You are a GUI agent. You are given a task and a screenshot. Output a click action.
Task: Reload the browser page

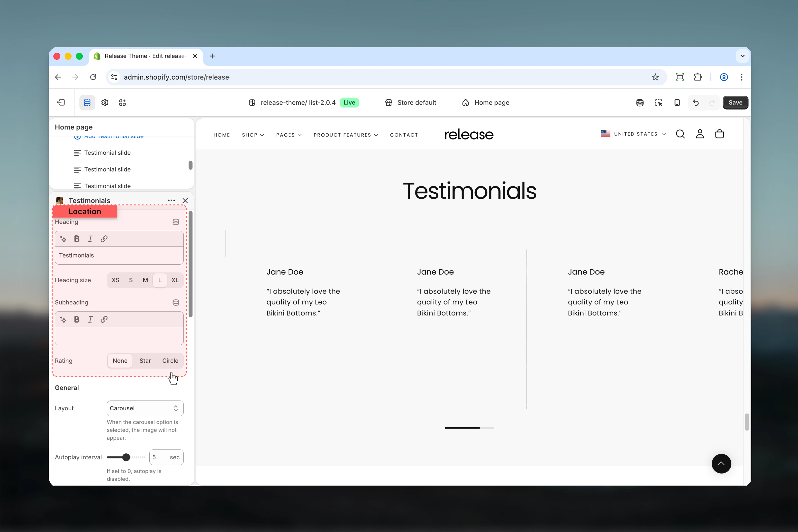click(93, 77)
